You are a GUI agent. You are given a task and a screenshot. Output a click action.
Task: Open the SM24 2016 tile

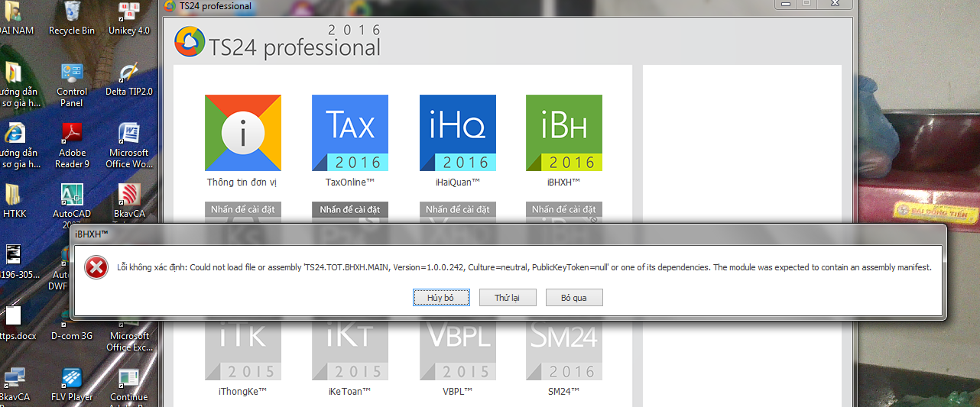point(563,351)
